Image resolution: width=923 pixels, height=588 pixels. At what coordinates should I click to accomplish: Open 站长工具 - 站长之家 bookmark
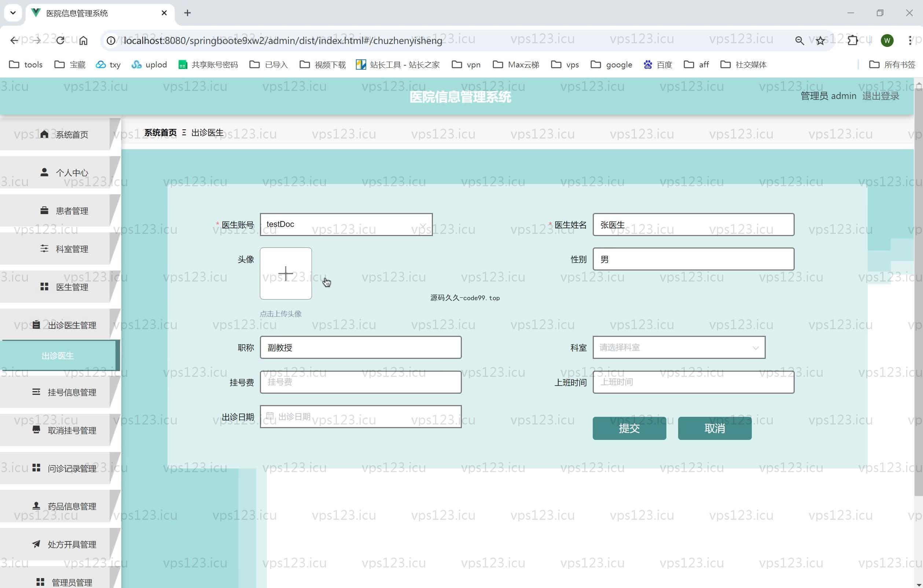tap(397, 65)
